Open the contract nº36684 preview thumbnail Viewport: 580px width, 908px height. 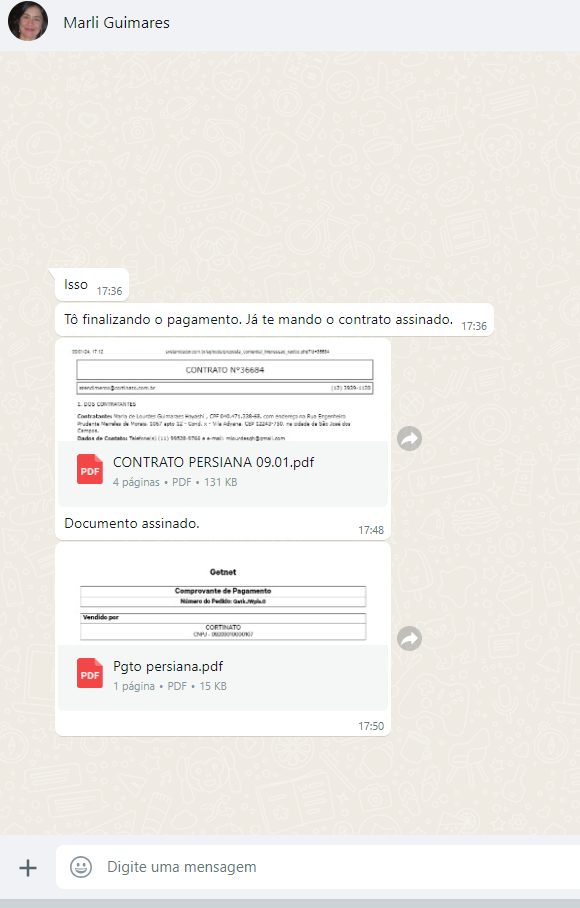[x=223, y=392]
